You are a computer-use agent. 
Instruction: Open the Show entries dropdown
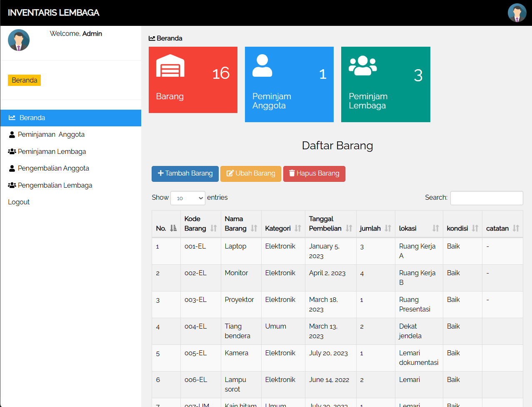188,198
